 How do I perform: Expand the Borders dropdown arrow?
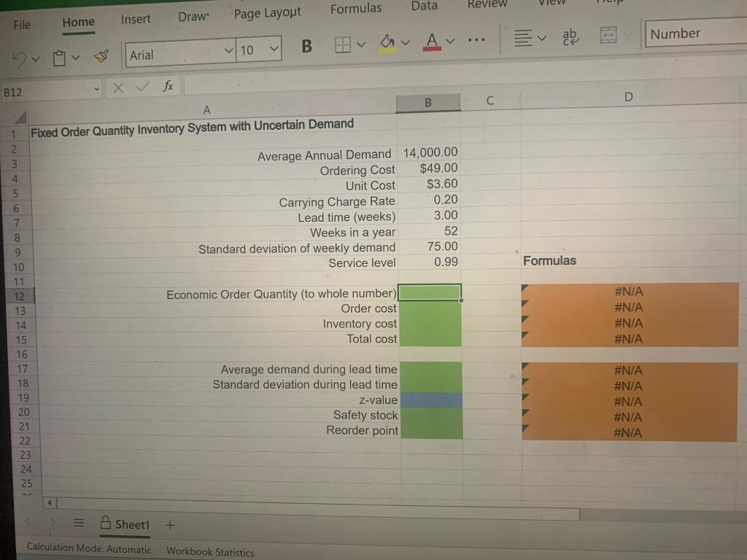point(361,44)
